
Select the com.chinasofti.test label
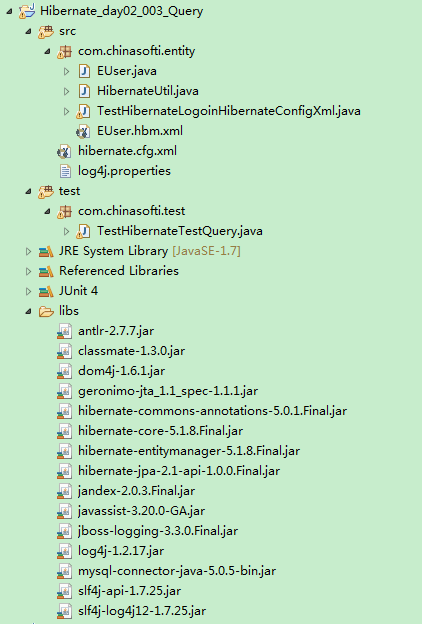[x=131, y=211]
